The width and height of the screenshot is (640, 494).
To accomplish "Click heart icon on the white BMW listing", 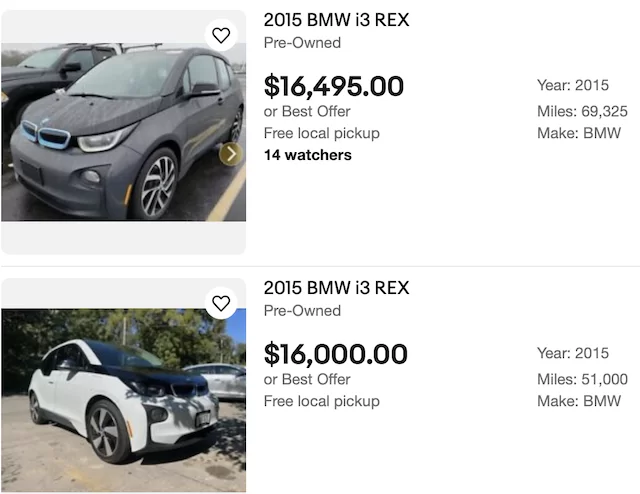I will [x=221, y=303].
